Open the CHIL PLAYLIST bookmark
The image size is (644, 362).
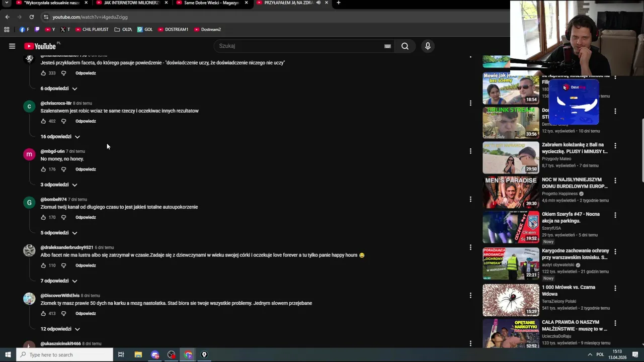[x=92, y=30]
